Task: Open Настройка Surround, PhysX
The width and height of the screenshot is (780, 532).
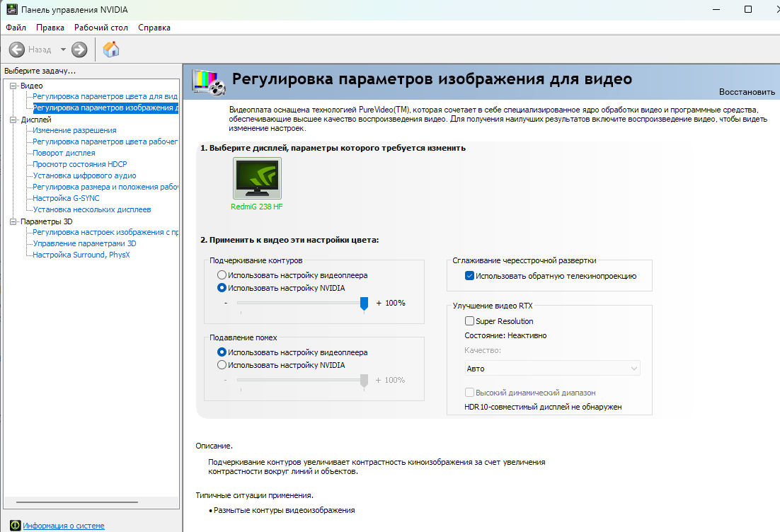Action: click(x=81, y=255)
